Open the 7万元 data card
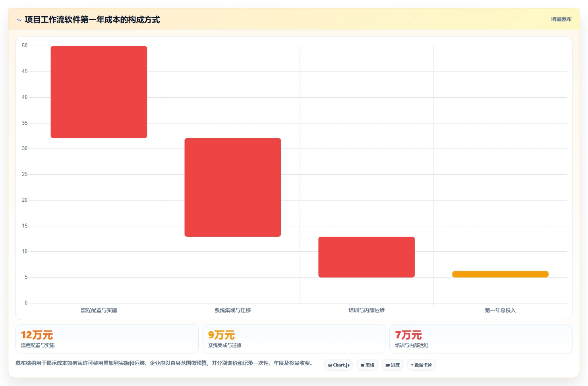The width and height of the screenshot is (588, 386). pyautogui.click(x=481, y=339)
